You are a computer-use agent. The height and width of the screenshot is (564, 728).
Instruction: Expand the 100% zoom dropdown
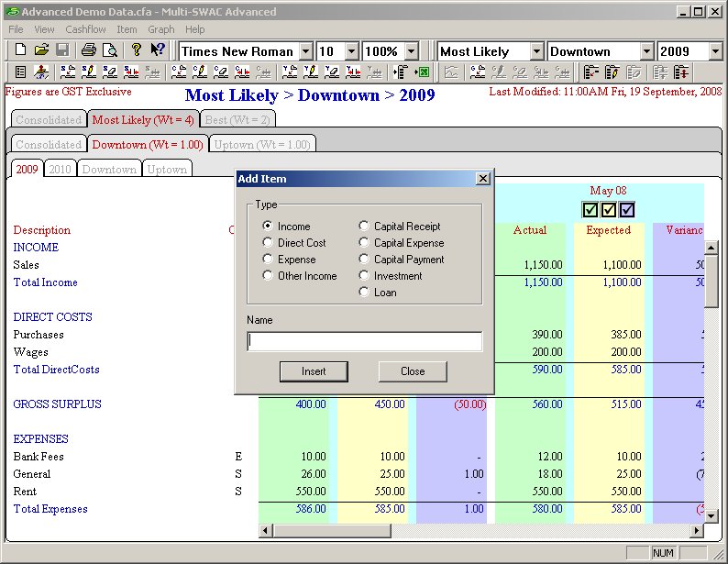pyautogui.click(x=411, y=51)
